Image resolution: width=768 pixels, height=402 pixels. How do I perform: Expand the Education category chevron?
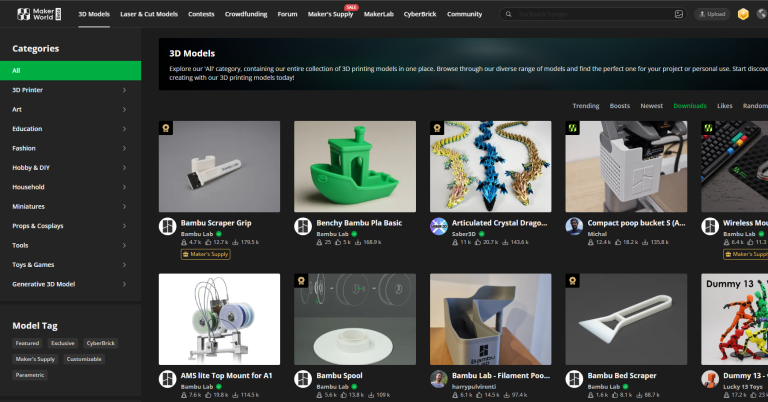coord(124,129)
